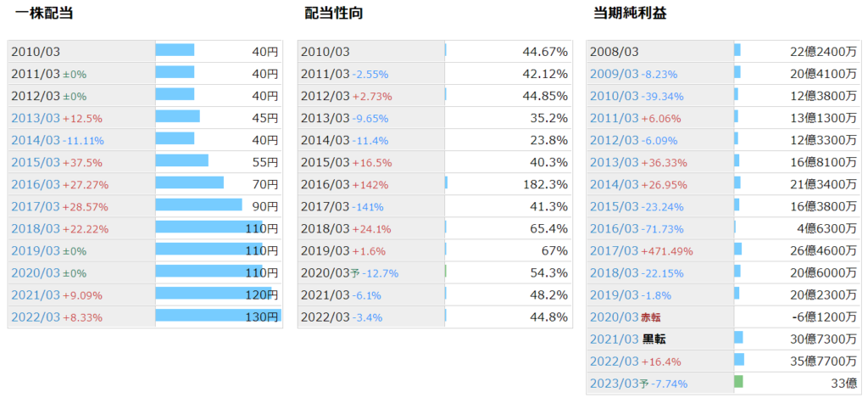Viewport: 868px width, 398px height.
Task: Click the 2013/03 dividend per share date link
Action: [35, 119]
